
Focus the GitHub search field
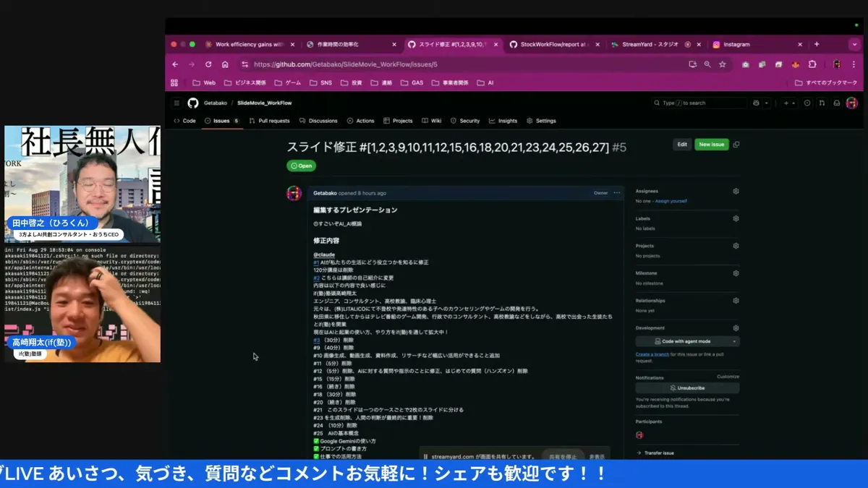(700, 103)
